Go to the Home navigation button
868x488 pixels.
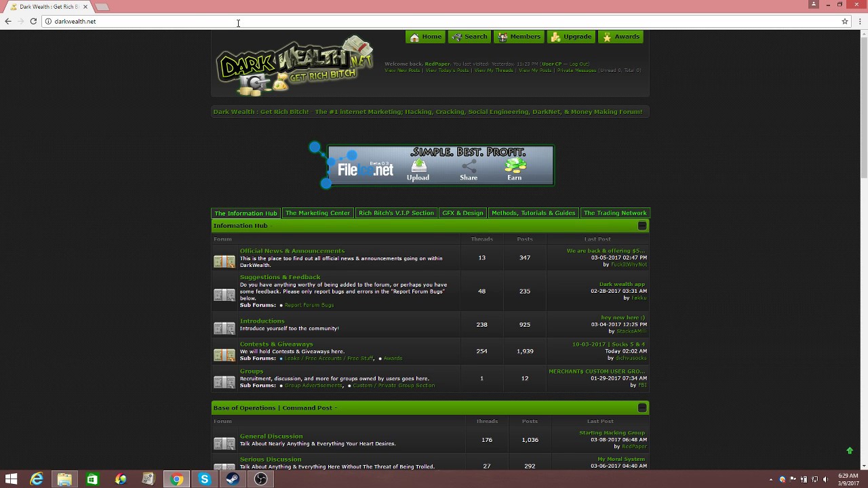click(x=425, y=37)
